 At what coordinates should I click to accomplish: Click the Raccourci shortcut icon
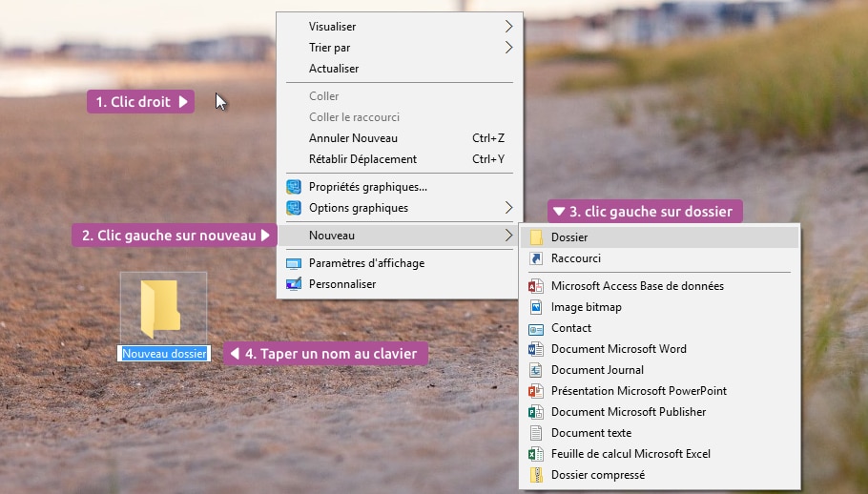[536, 258]
